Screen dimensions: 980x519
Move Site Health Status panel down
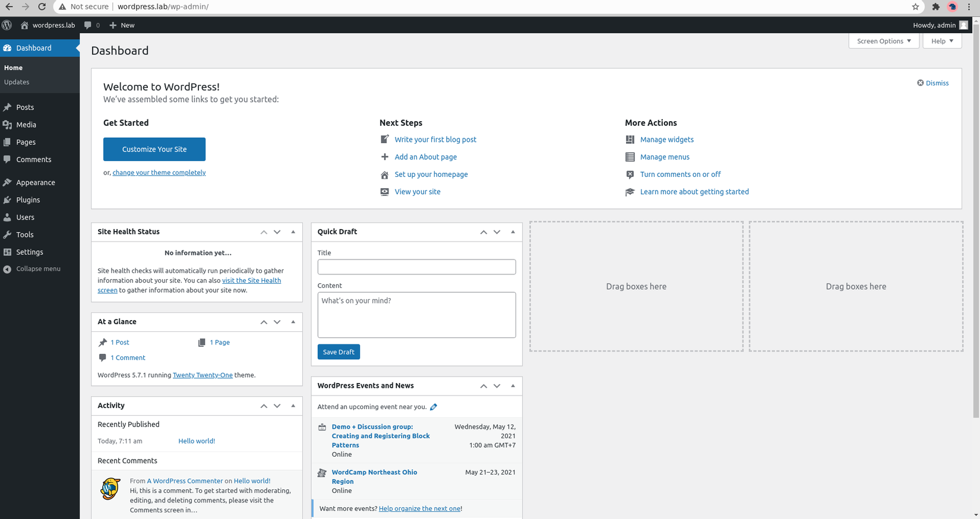pyautogui.click(x=277, y=232)
